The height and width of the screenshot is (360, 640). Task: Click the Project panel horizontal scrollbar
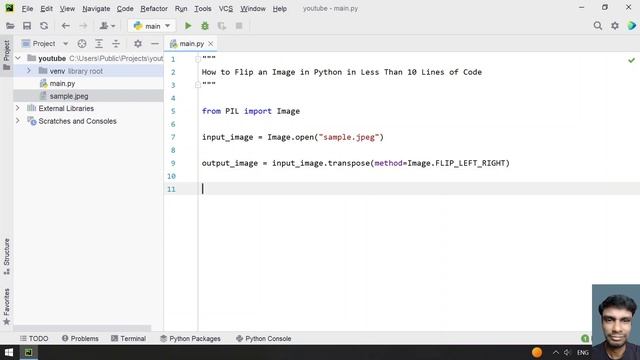point(82,328)
